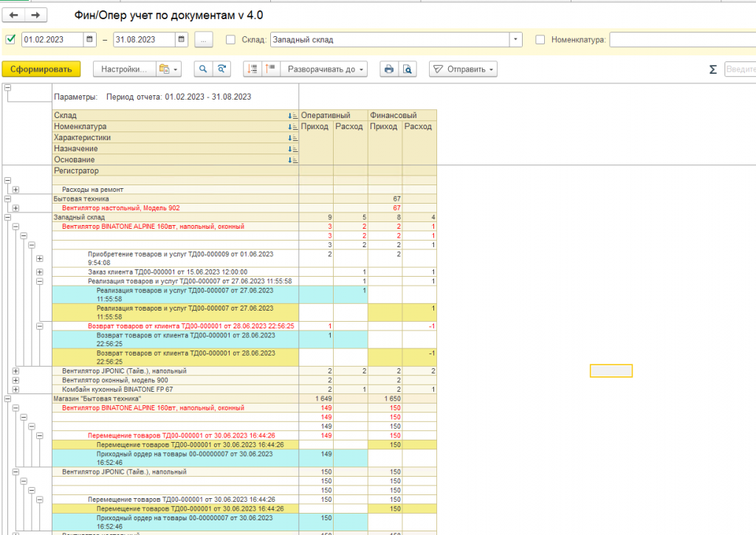Click the print icon

(x=389, y=69)
